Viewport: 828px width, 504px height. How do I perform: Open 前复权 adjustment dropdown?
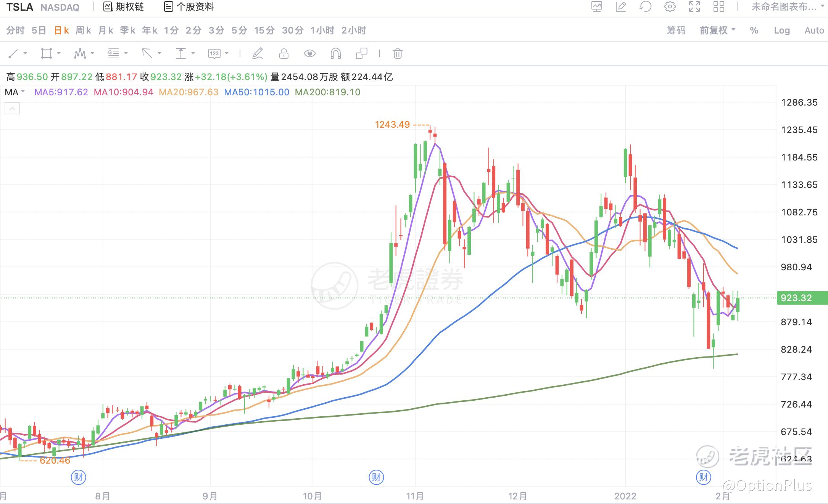pyautogui.click(x=717, y=30)
